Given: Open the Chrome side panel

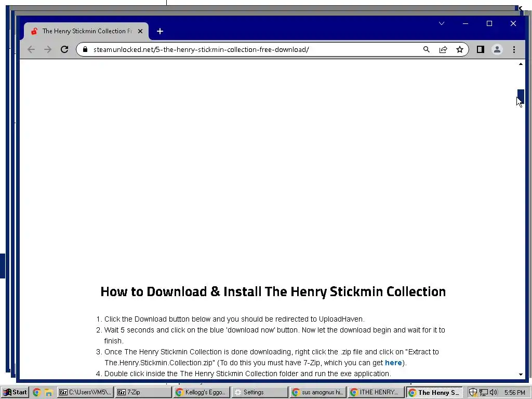Looking at the screenshot, I should point(481,49).
